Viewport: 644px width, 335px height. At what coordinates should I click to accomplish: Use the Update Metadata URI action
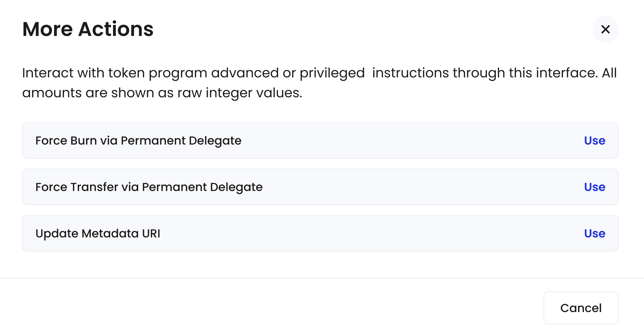click(x=595, y=234)
